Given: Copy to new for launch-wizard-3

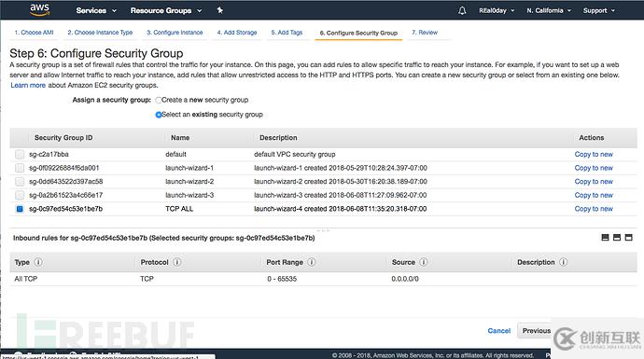Looking at the screenshot, I should (x=594, y=195).
